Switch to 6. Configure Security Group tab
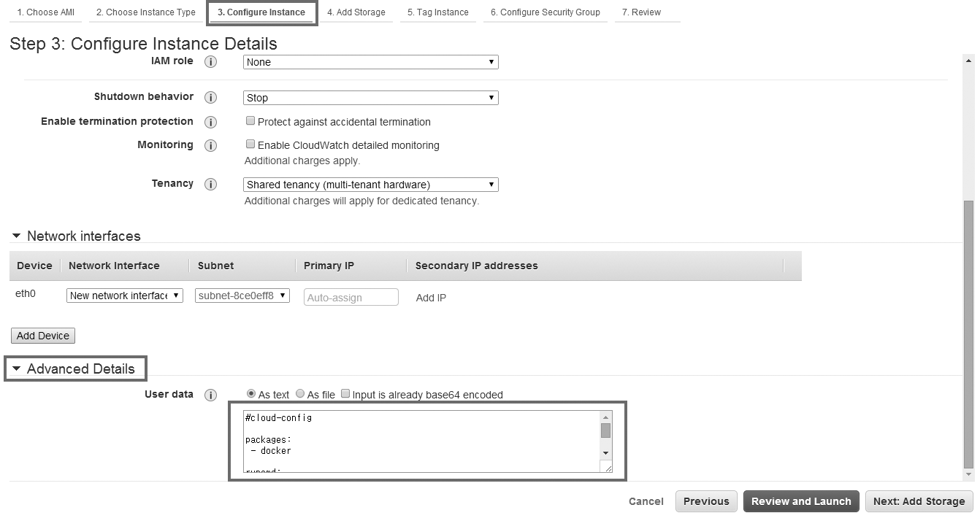980x521 pixels. 545,12
